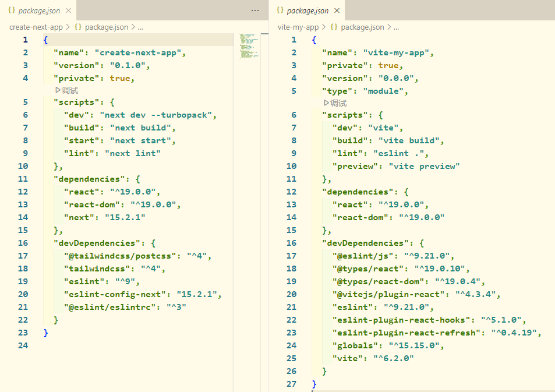Screen dimensions: 555x392
Task: Click the minimap of left editor
Action: tap(249, 46)
